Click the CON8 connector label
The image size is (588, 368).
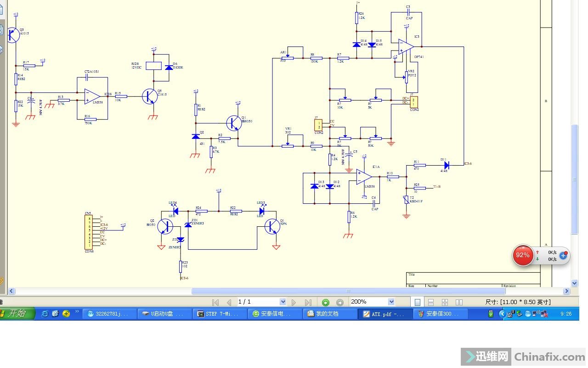(x=89, y=251)
